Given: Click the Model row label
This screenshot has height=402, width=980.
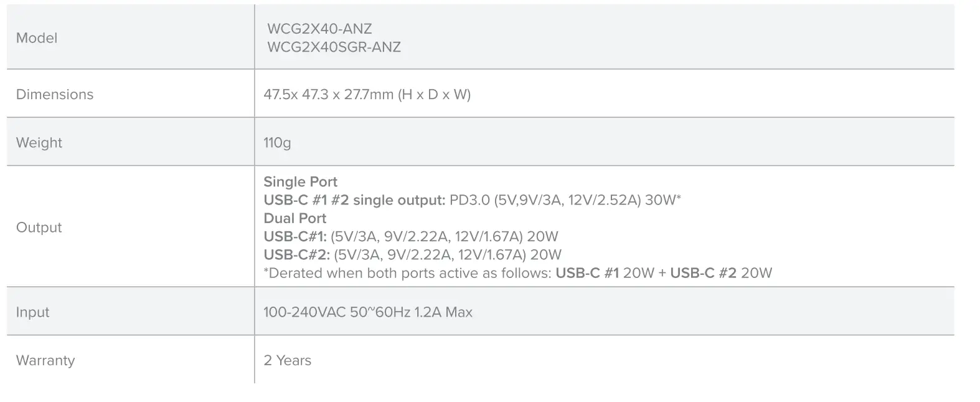Looking at the screenshot, I should pyautogui.click(x=36, y=38).
